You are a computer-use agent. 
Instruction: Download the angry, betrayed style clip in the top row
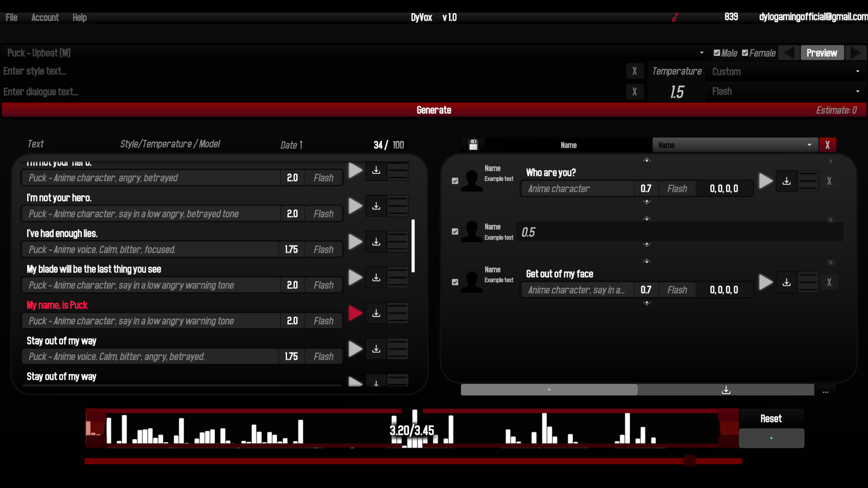(376, 170)
